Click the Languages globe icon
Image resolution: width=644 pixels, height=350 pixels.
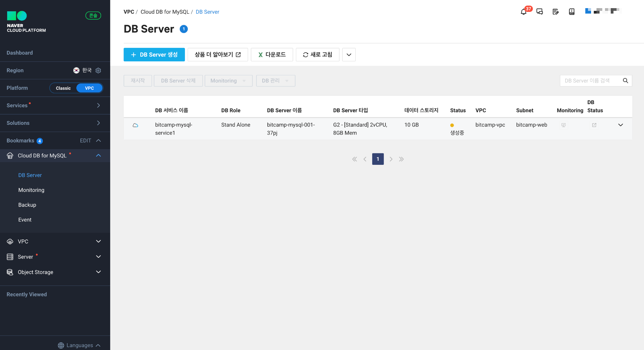click(x=61, y=345)
